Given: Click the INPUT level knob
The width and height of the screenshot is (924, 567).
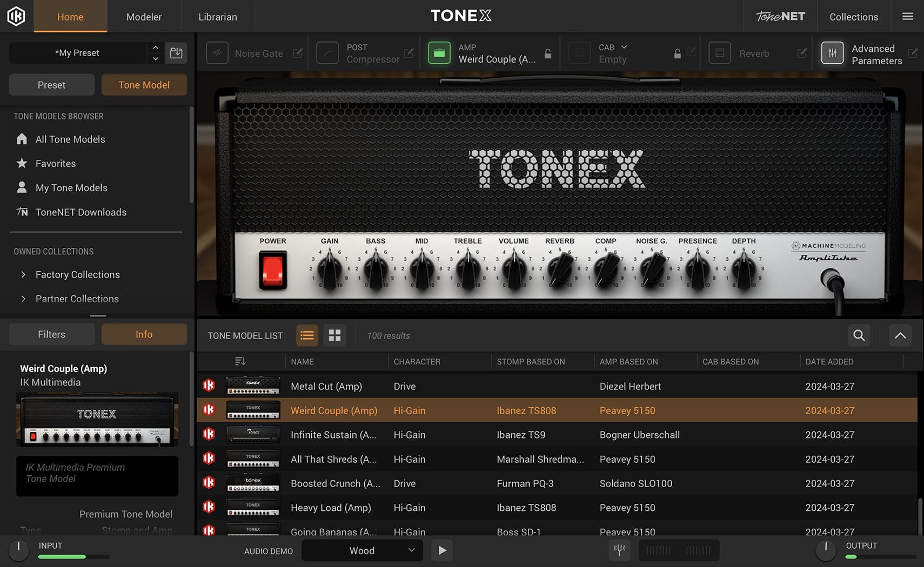Looking at the screenshot, I should pyautogui.click(x=18, y=550).
